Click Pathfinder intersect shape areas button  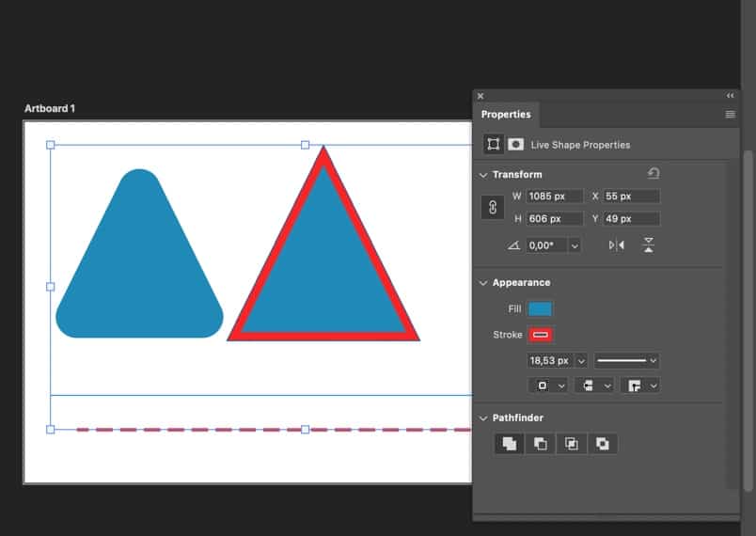(572, 444)
